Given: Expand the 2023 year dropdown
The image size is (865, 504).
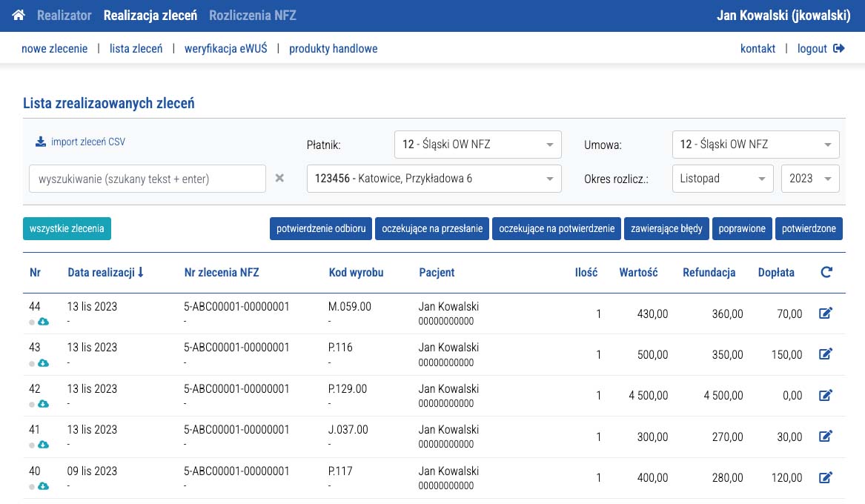Looking at the screenshot, I should (x=810, y=179).
